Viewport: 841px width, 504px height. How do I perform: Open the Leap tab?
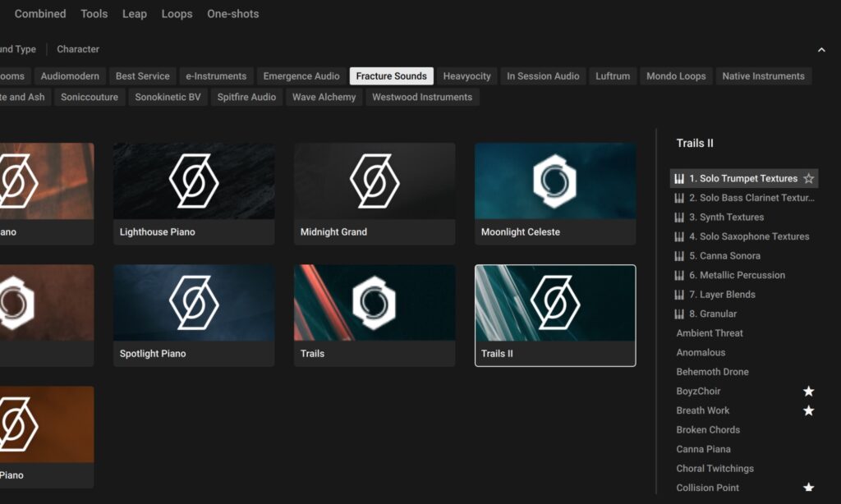(134, 14)
